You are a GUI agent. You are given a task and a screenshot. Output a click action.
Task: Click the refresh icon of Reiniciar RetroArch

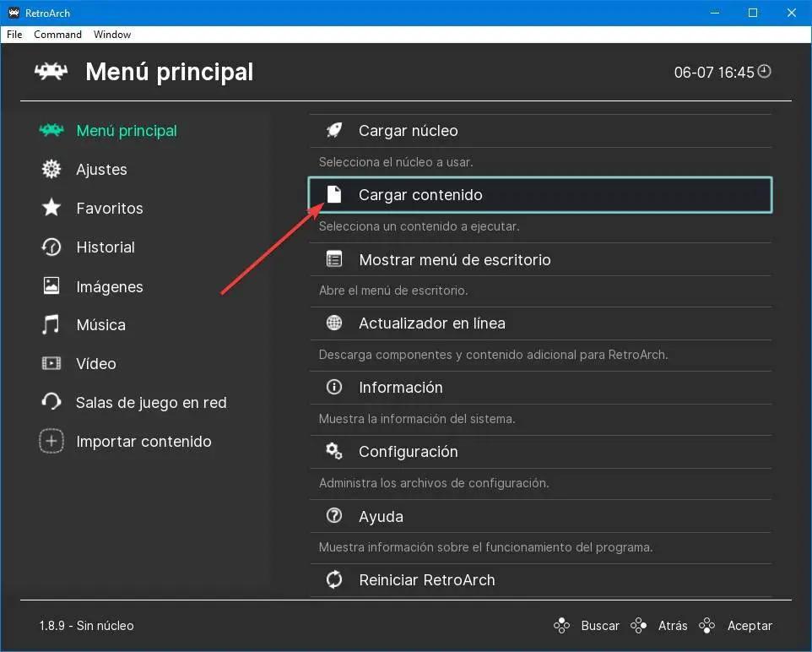point(334,579)
